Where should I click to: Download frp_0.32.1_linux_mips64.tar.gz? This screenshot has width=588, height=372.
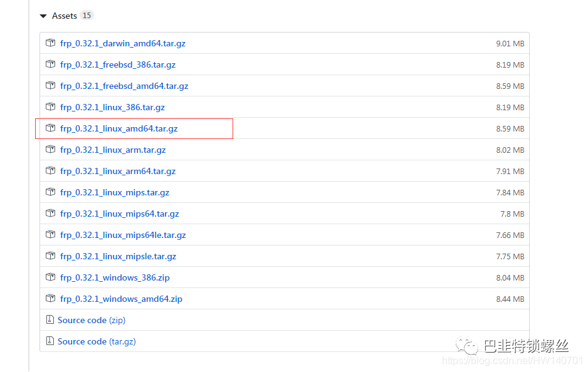120,214
